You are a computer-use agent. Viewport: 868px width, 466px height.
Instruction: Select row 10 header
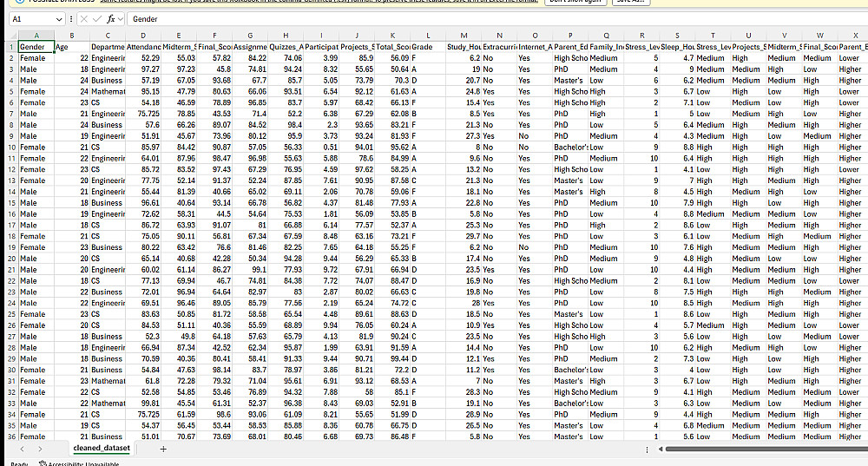coord(11,148)
